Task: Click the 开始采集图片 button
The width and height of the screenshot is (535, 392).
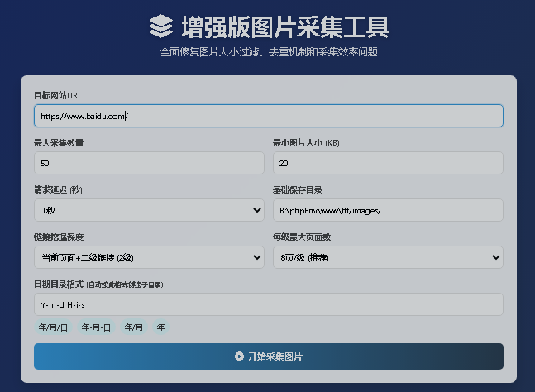Action: 269,356
